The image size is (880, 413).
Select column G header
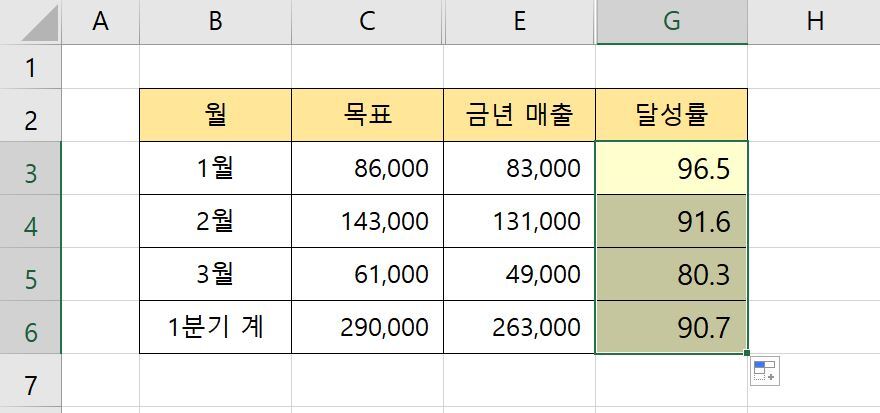point(672,21)
